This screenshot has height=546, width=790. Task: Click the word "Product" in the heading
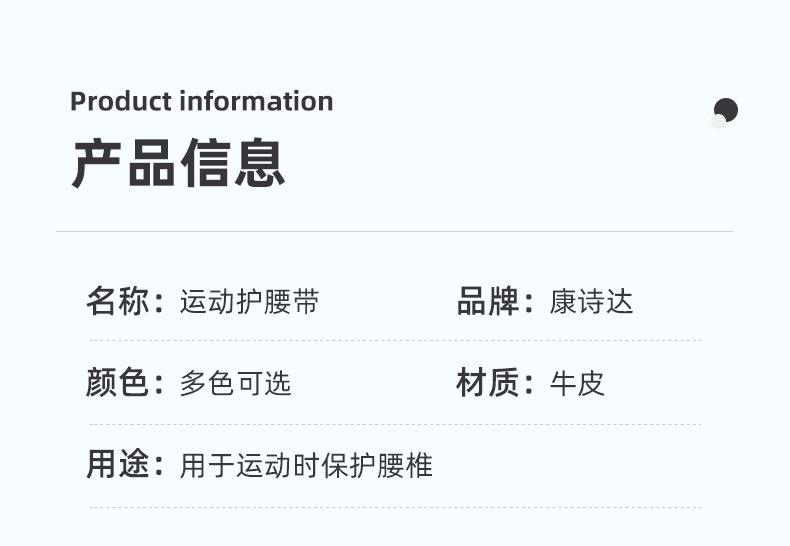120,101
